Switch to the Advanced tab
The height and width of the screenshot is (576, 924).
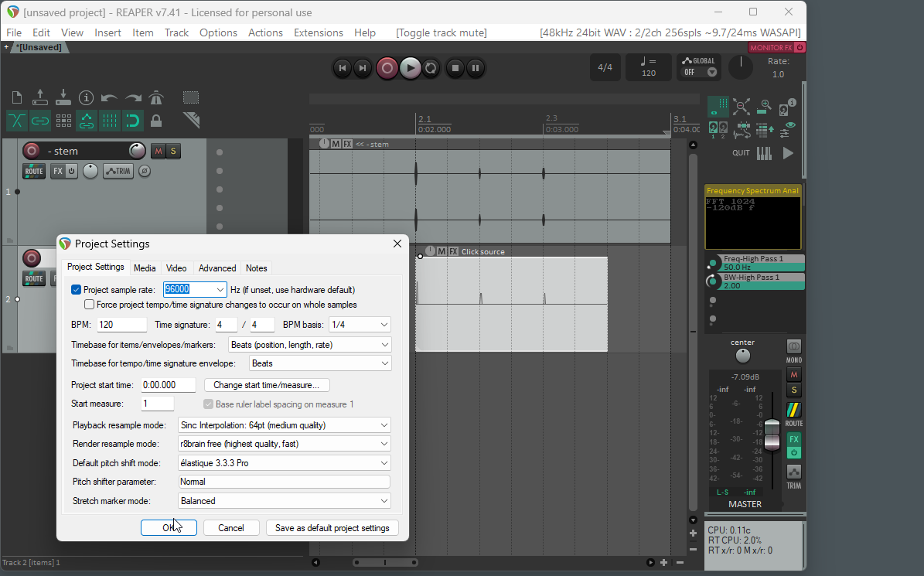(217, 268)
